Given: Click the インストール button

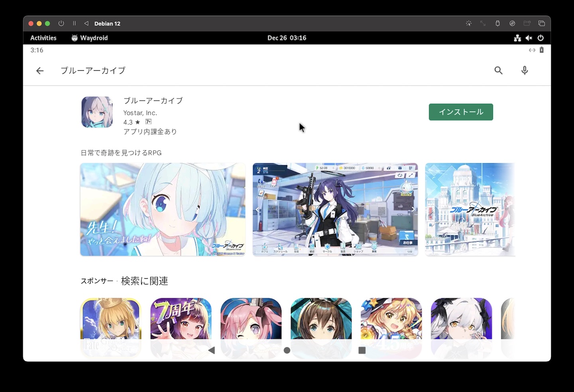Looking at the screenshot, I should tap(461, 112).
